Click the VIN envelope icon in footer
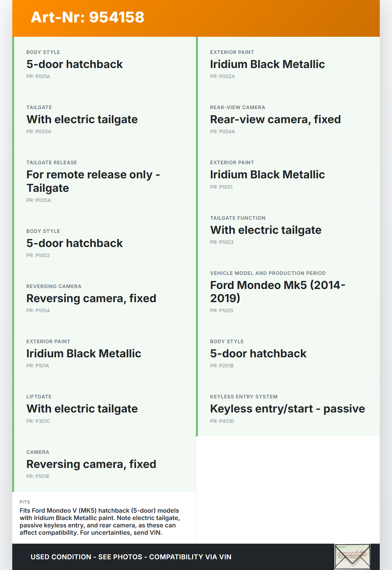 point(352,557)
